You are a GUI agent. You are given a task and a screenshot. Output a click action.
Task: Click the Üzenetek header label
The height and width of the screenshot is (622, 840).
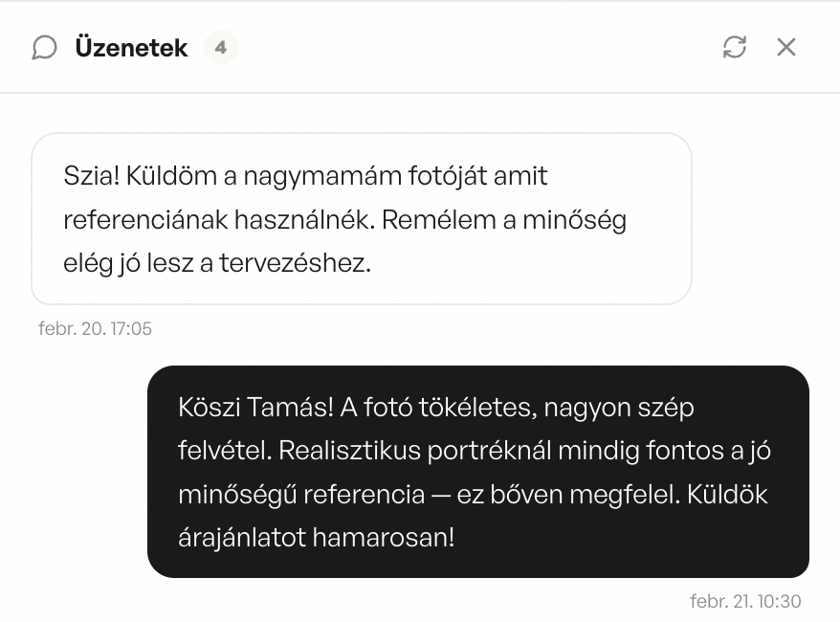pyautogui.click(x=131, y=47)
